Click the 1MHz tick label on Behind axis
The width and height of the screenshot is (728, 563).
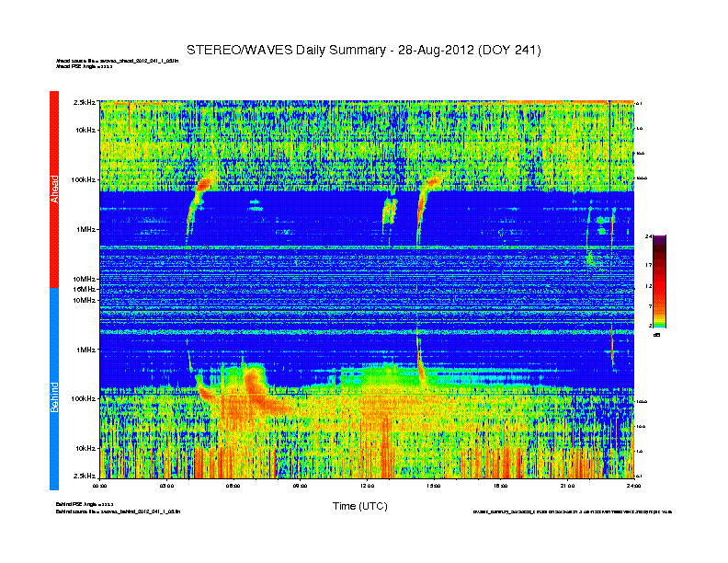tap(85, 350)
